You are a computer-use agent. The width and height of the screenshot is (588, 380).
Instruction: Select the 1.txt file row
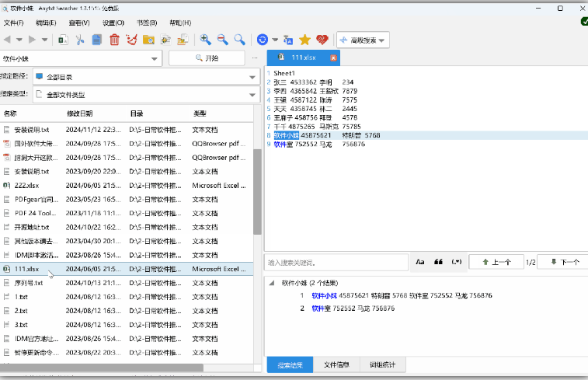(x=127, y=297)
